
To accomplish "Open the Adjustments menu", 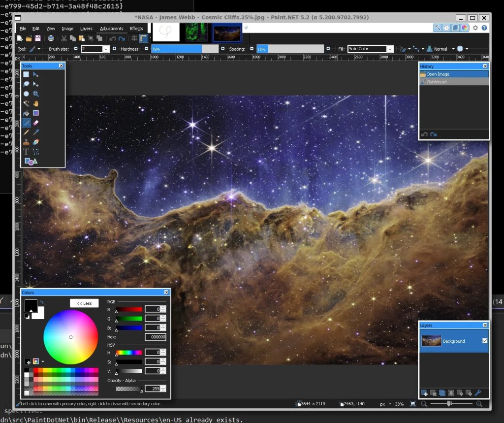I will pos(112,29).
